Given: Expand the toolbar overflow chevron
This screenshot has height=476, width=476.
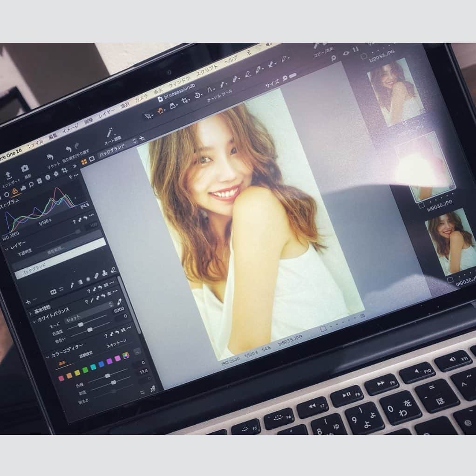Looking at the screenshot, I should [75, 166].
